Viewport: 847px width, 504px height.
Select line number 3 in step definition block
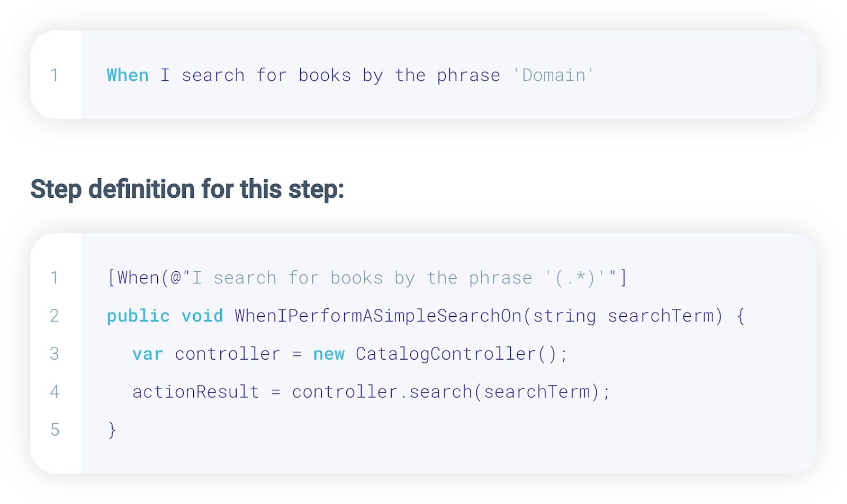[x=55, y=354]
